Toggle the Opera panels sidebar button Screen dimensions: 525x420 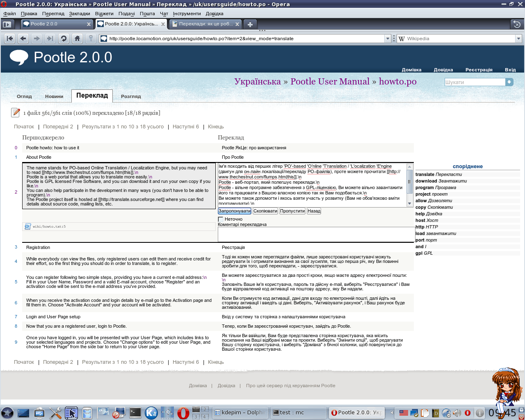(x=7, y=24)
